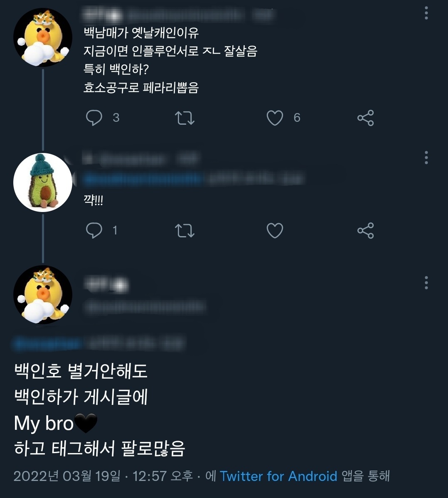
Task: Retweet the "꺅!!!" reply tweet
Action: [x=185, y=230]
